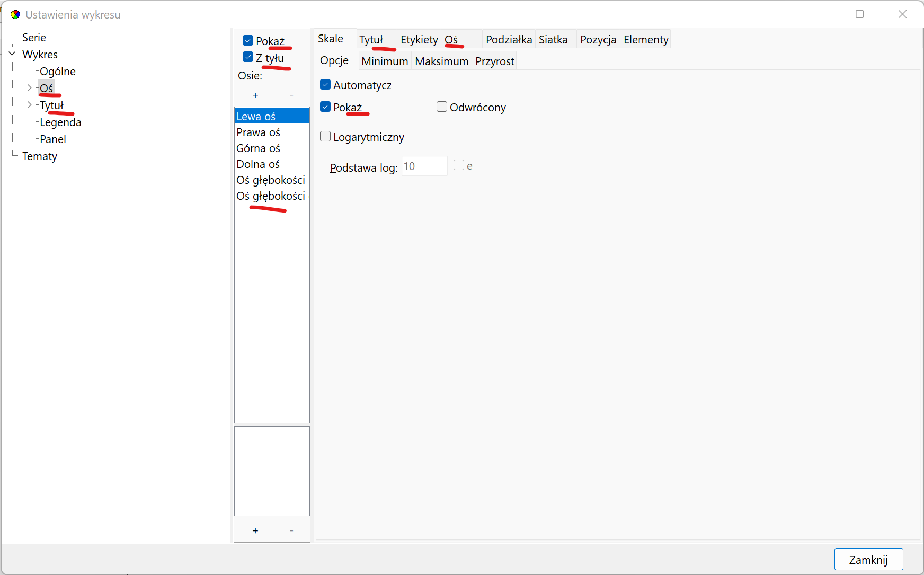Maximize the Ustawienia wykresu window
The width and height of the screenshot is (924, 575).
click(x=859, y=14)
